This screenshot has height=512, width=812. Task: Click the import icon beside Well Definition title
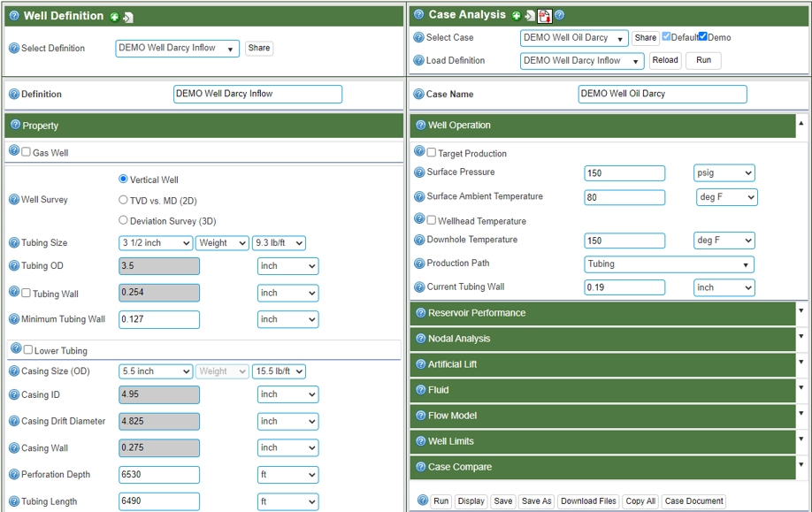point(128,17)
